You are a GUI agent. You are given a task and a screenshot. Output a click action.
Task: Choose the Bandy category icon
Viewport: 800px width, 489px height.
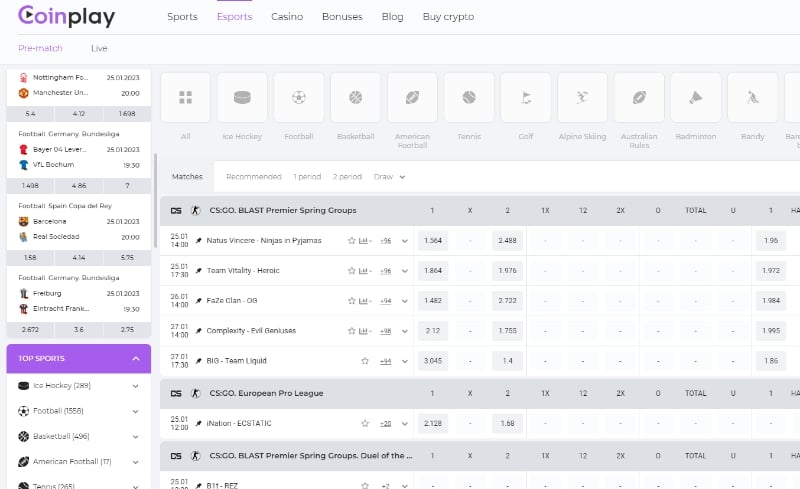pos(753,97)
